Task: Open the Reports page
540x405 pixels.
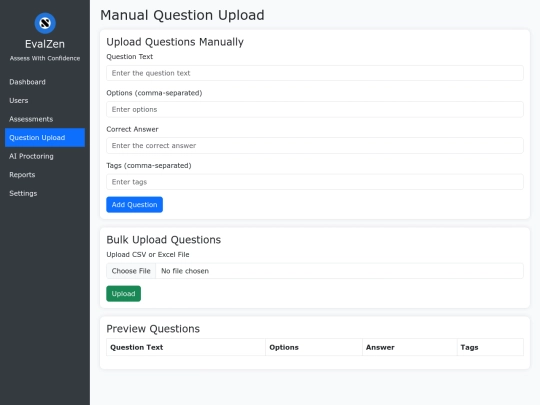Action: [x=45, y=175]
